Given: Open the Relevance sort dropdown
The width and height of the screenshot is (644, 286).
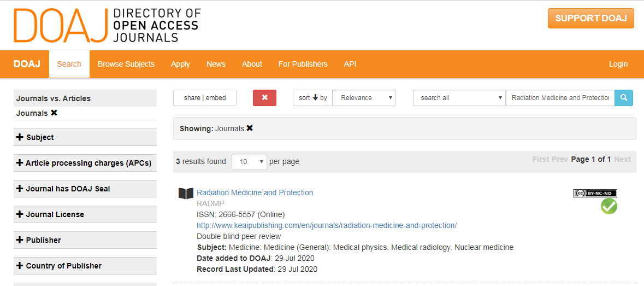Looking at the screenshot, I should [364, 98].
